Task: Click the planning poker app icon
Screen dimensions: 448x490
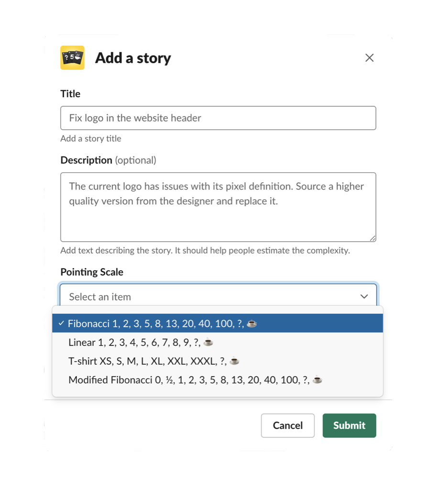Action: (x=72, y=58)
